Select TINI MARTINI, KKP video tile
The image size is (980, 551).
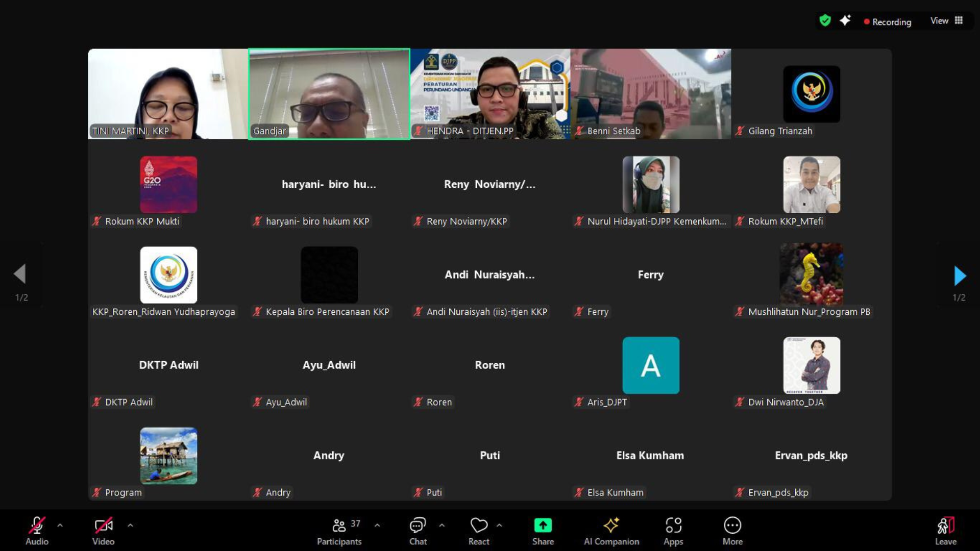[x=168, y=94]
